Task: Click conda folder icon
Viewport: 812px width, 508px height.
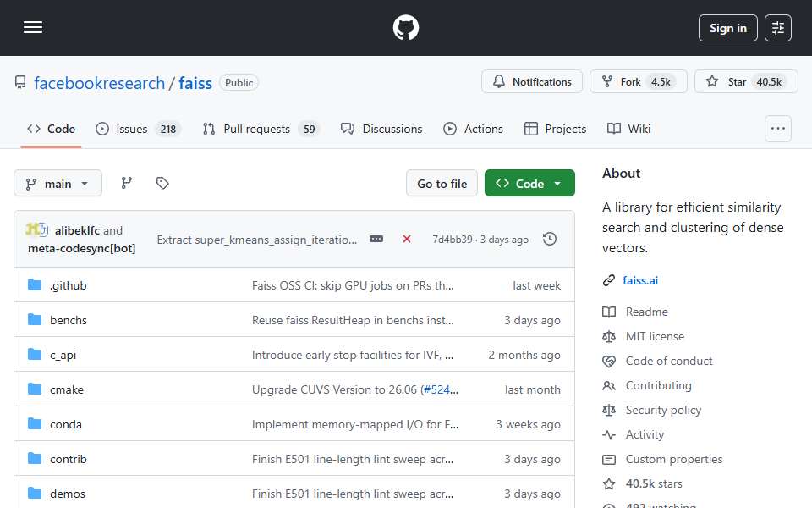Action: pyautogui.click(x=35, y=424)
